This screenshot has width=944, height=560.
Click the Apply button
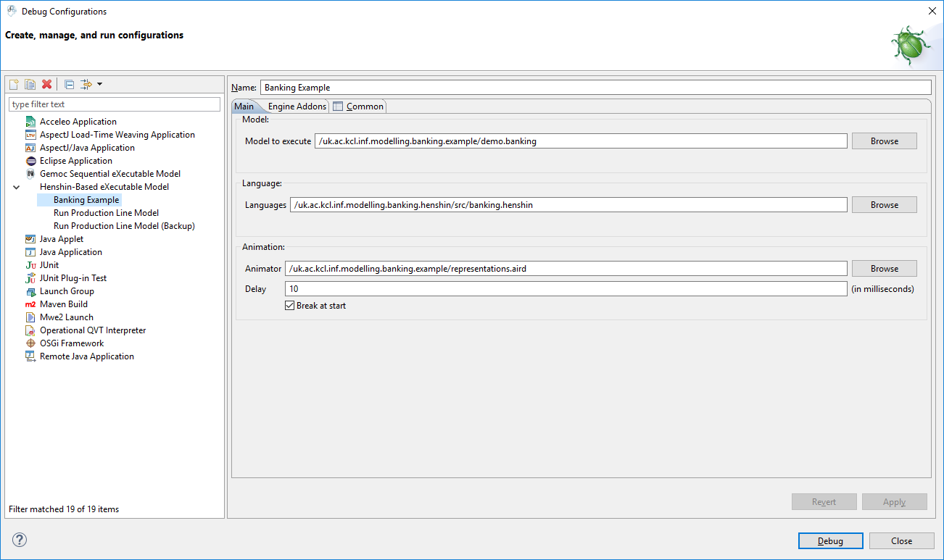(895, 502)
